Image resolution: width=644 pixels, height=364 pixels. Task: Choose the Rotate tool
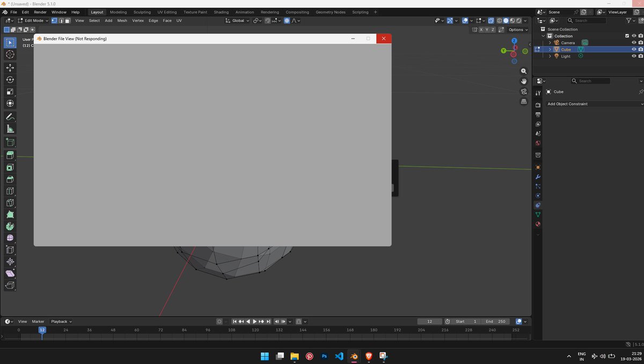(10, 79)
